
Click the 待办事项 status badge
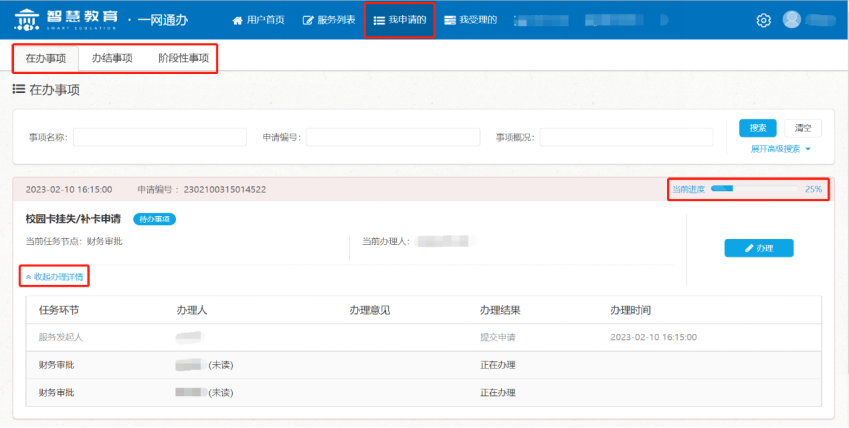click(154, 218)
